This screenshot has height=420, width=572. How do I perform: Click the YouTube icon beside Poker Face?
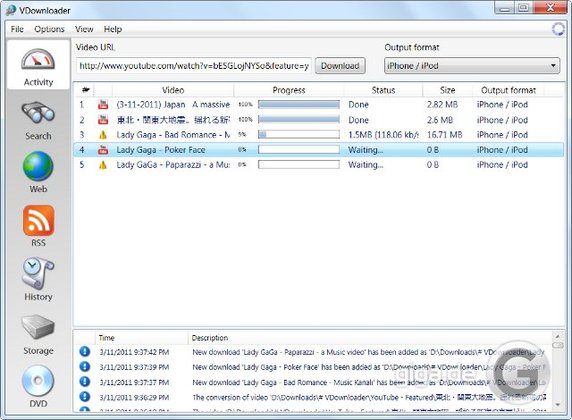[x=103, y=150]
